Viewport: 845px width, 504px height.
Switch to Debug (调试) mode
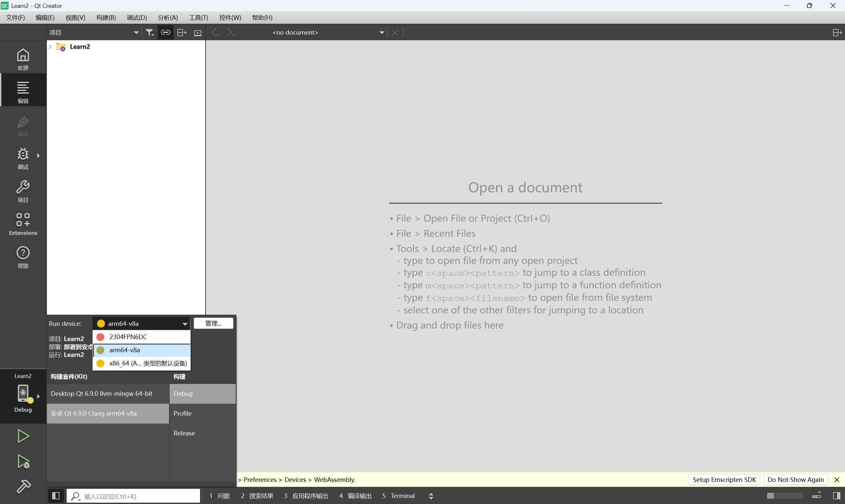(23, 159)
